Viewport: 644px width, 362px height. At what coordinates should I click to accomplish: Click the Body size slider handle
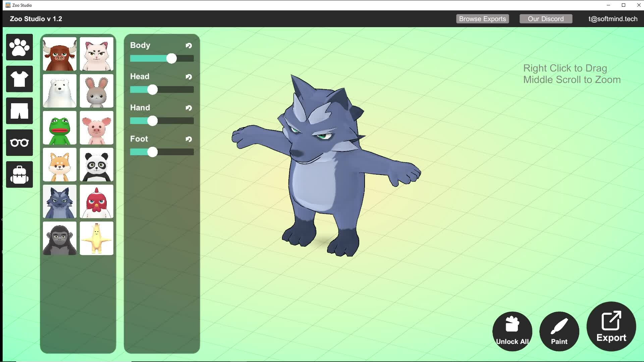[171, 59]
